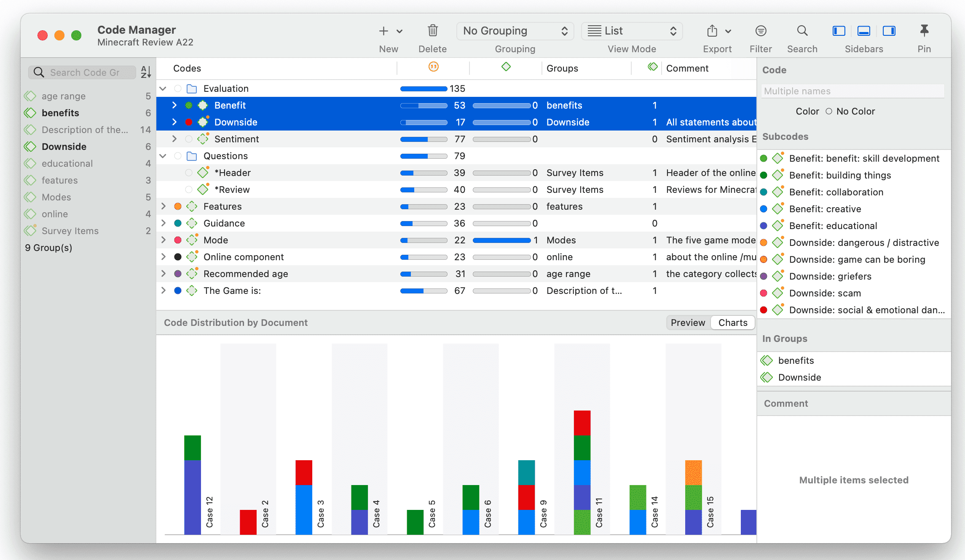Viewport: 965px width, 560px height.
Task: Click the Search Code Groups field
Action: pyautogui.click(x=82, y=72)
